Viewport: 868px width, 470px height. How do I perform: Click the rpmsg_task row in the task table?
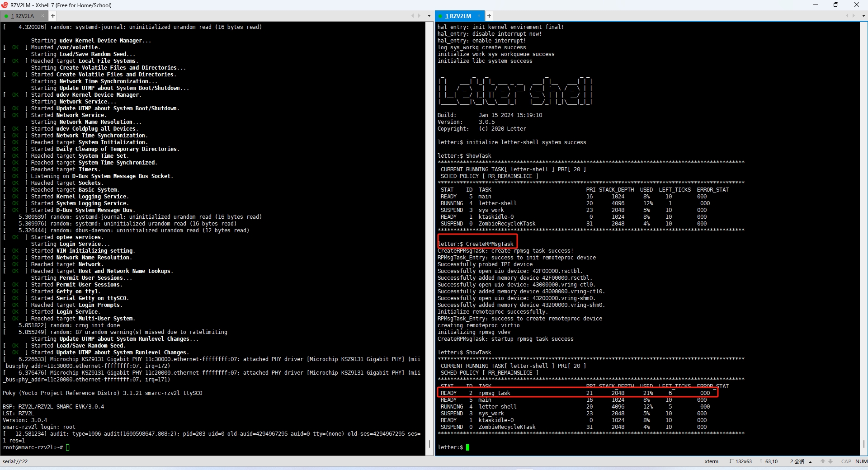click(x=578, y=393)
